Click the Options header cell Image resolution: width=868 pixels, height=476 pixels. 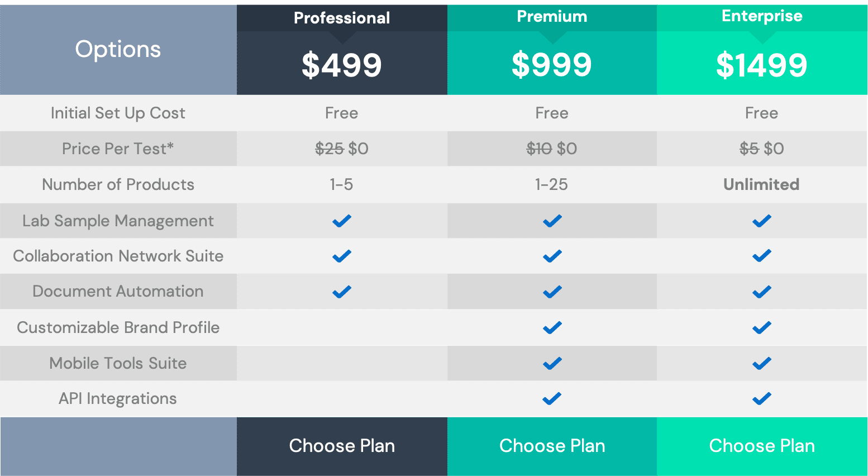(x=118, y=50)
